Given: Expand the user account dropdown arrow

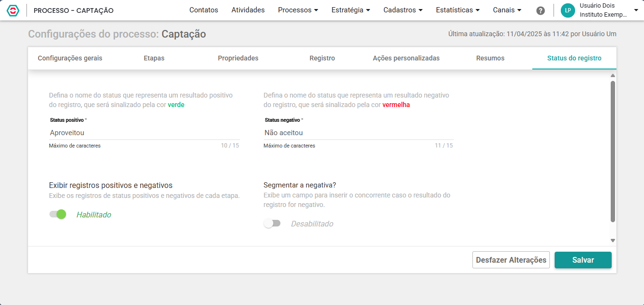Looking at the screenshot, I should coord(636,10).
